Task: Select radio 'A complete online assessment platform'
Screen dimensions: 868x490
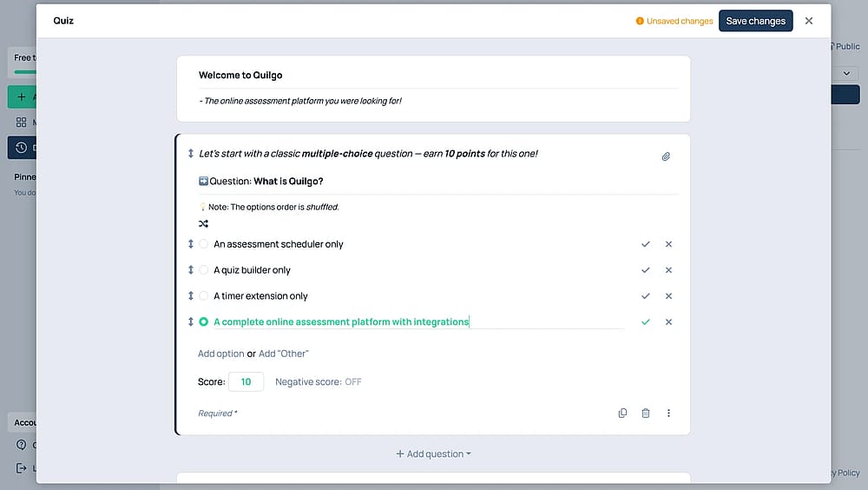Action: [204, 322]
